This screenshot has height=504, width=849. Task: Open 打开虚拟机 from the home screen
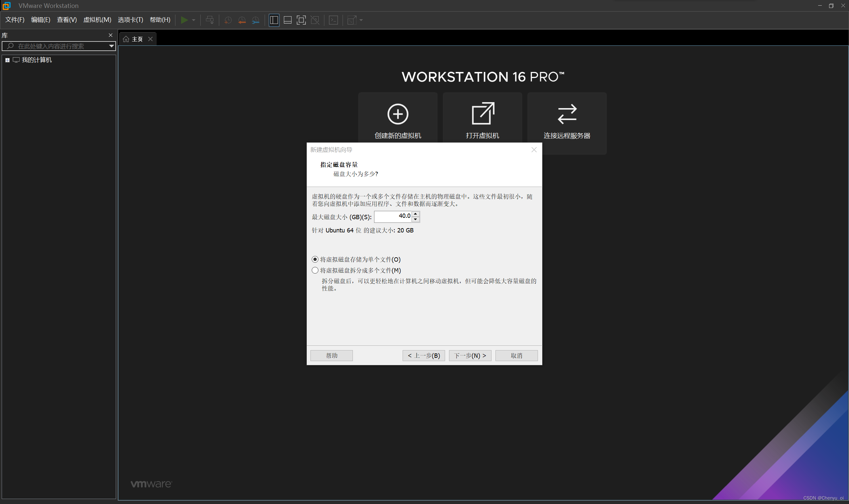click(482, 117)
